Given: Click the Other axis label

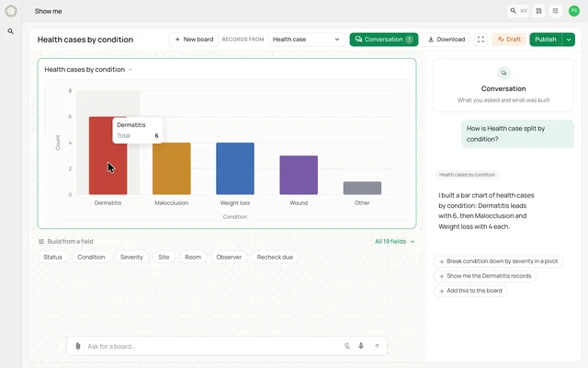Looking at the screenshot, I should point(362,202).
